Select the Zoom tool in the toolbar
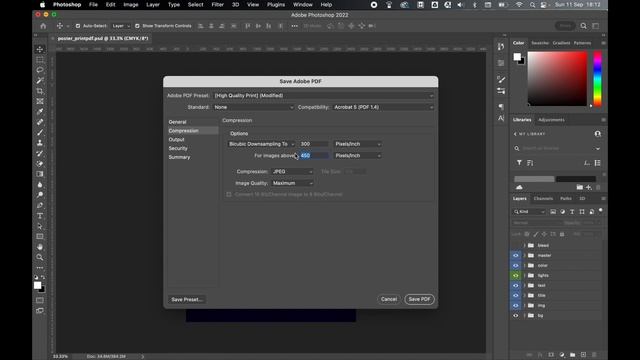The image size is (640, 360). pyautogui.click(x=40, y=257)
